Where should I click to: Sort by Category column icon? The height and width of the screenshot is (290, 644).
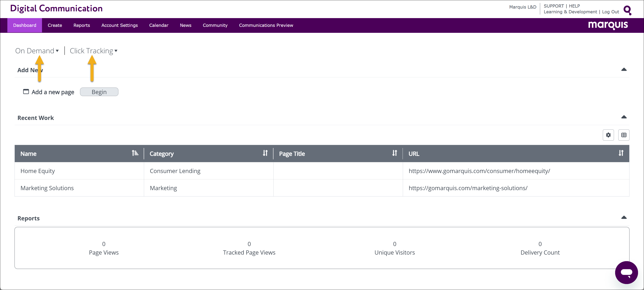pos(265,153)
